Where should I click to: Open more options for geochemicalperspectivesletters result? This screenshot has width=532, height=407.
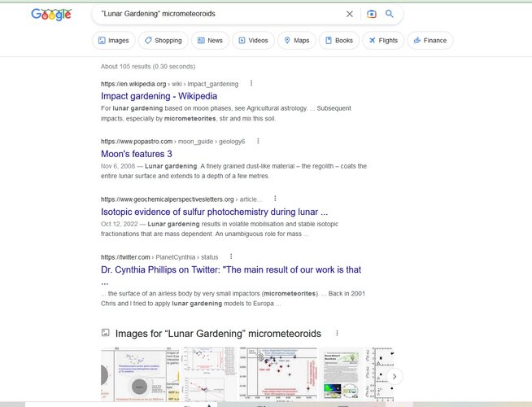(x=275, y=199)
